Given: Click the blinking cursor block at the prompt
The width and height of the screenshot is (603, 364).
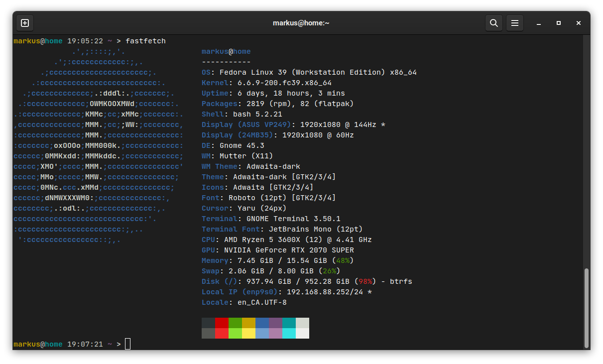Looking at the screenshot, I should tap(127, 344).
